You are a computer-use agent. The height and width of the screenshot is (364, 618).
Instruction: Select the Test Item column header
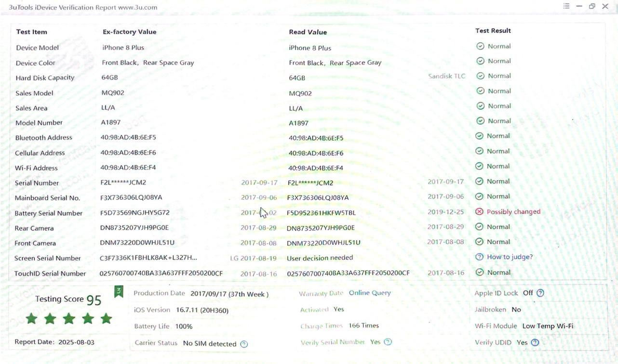(31, 32)
